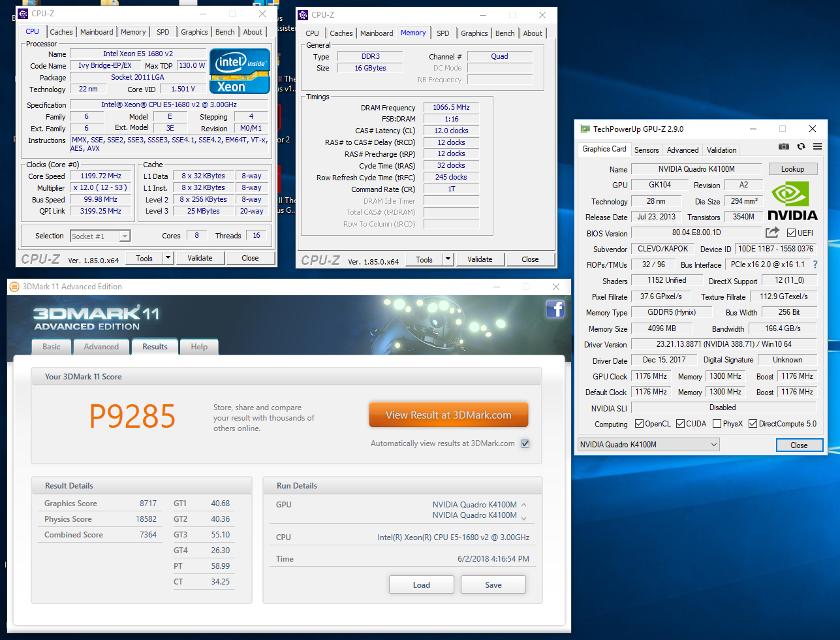Open the Basic tab in 3DMark 11

click(x=52, y=347)
